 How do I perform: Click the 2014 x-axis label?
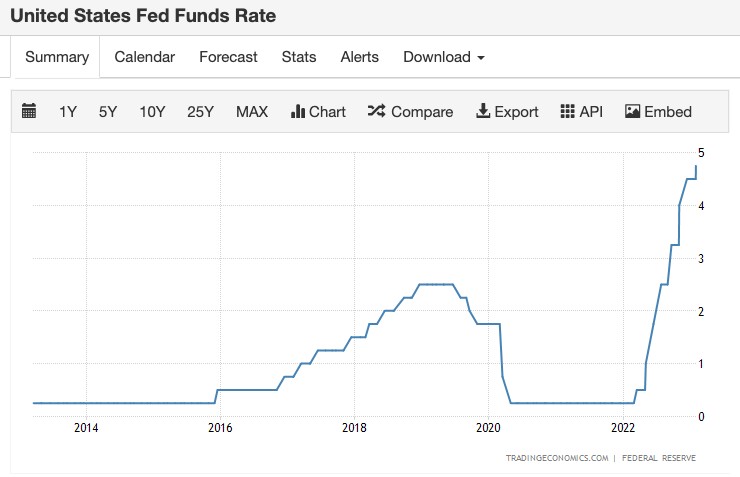86,428
